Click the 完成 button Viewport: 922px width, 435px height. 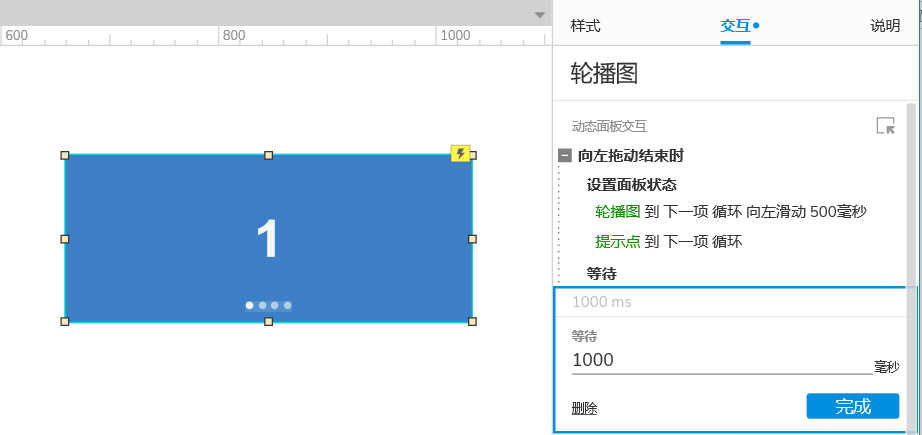(x=853, y=406)
